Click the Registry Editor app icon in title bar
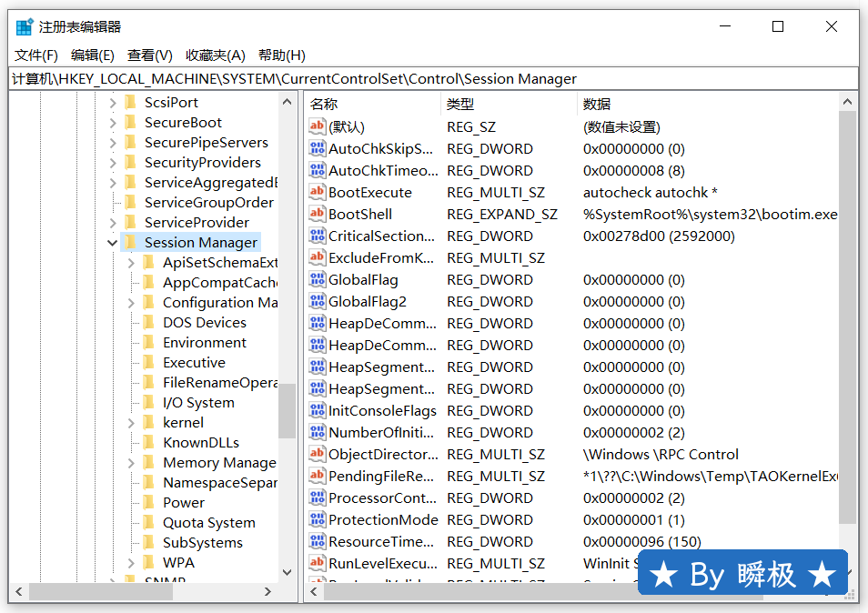 click(x=25, y=26)
